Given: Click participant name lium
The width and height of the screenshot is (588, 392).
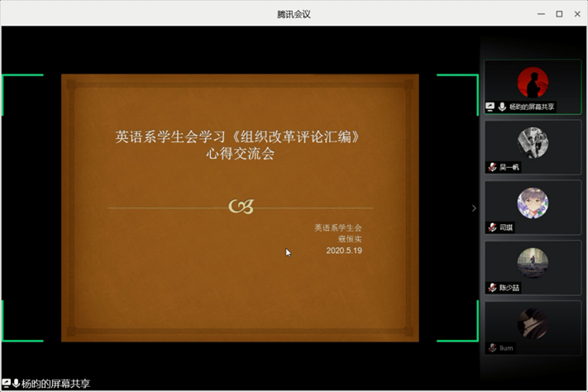Looking at the screenshot, I should click(506, 348).
